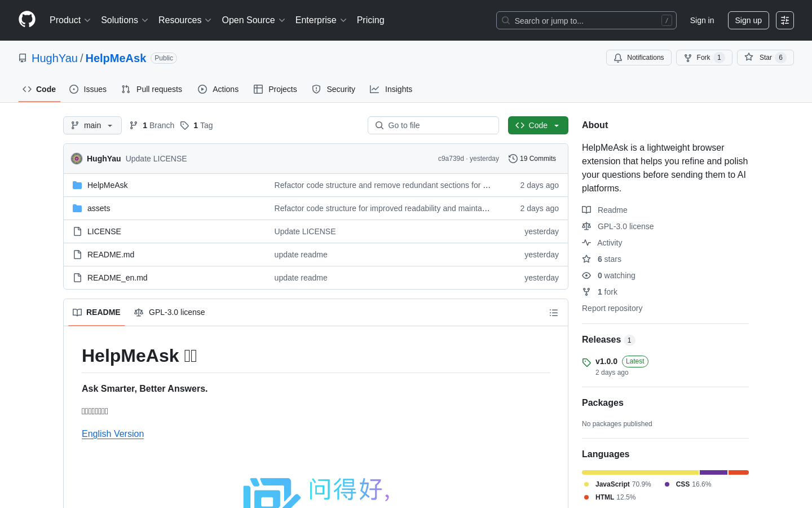Open the English Version link

pos(113,433)
